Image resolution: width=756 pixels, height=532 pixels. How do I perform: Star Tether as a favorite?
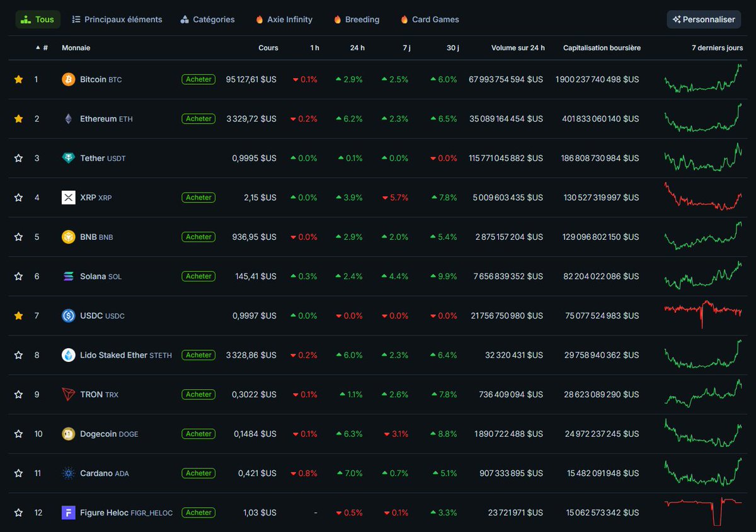18,158
